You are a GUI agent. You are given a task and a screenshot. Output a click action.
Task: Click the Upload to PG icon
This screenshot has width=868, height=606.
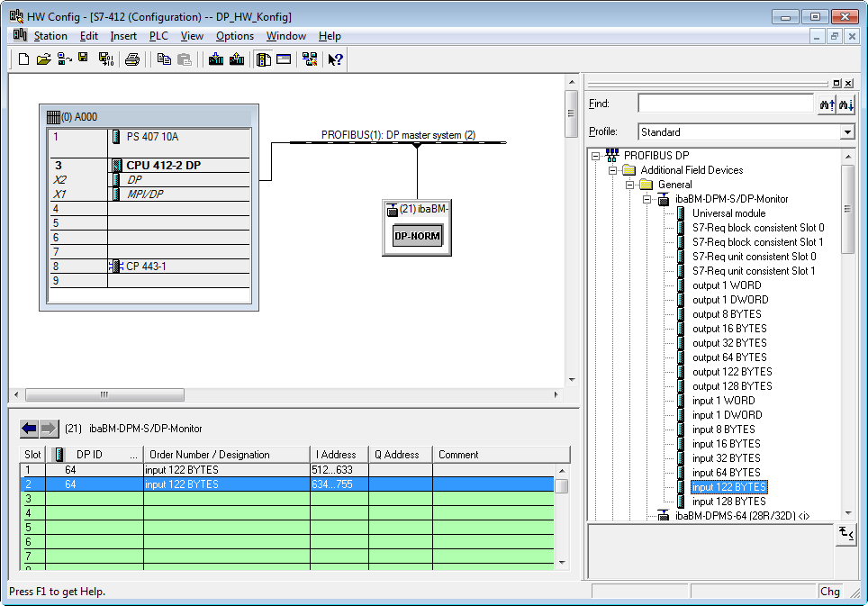[237, 59]
